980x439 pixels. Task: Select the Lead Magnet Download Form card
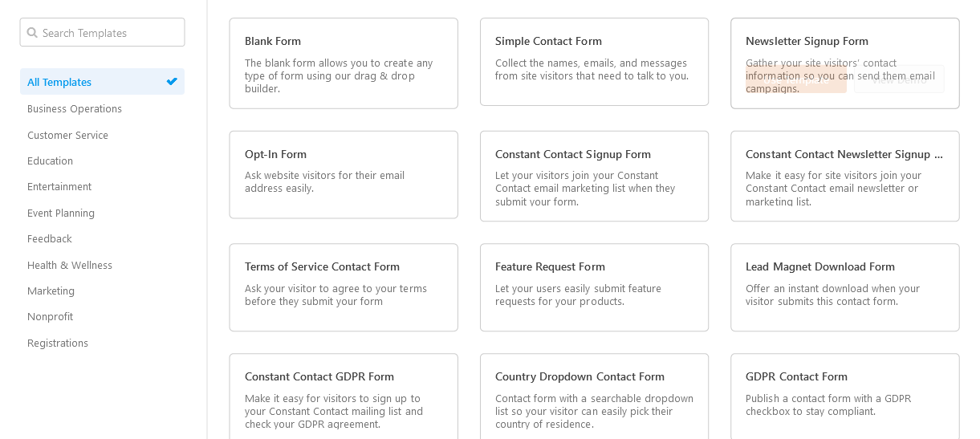pos(844,287)
